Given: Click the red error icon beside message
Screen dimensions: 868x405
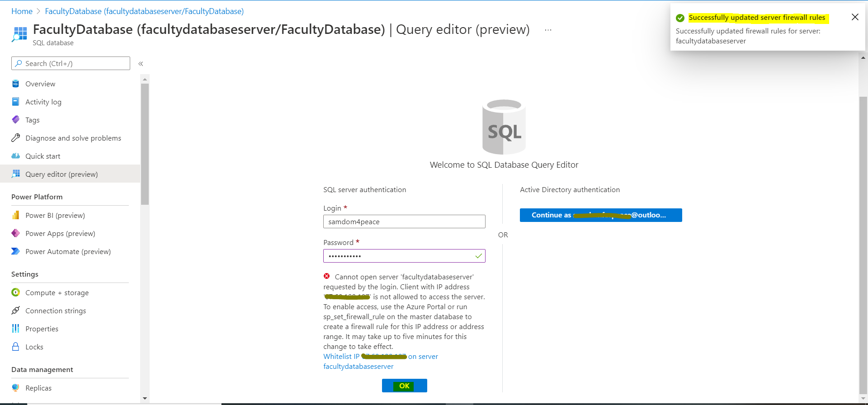Looking at the screenshot, I should (x=327, y=276).
